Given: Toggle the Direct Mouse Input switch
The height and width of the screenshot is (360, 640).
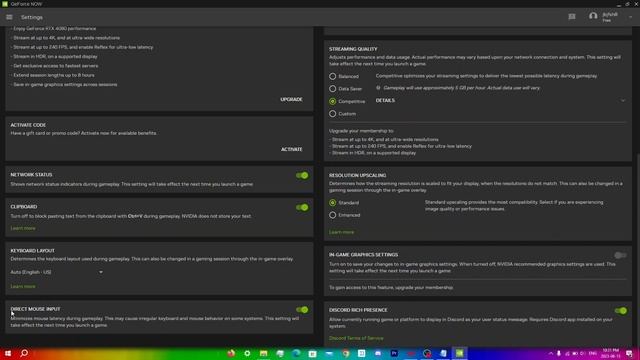Looking at the screenshot, I should coord(302,310).
